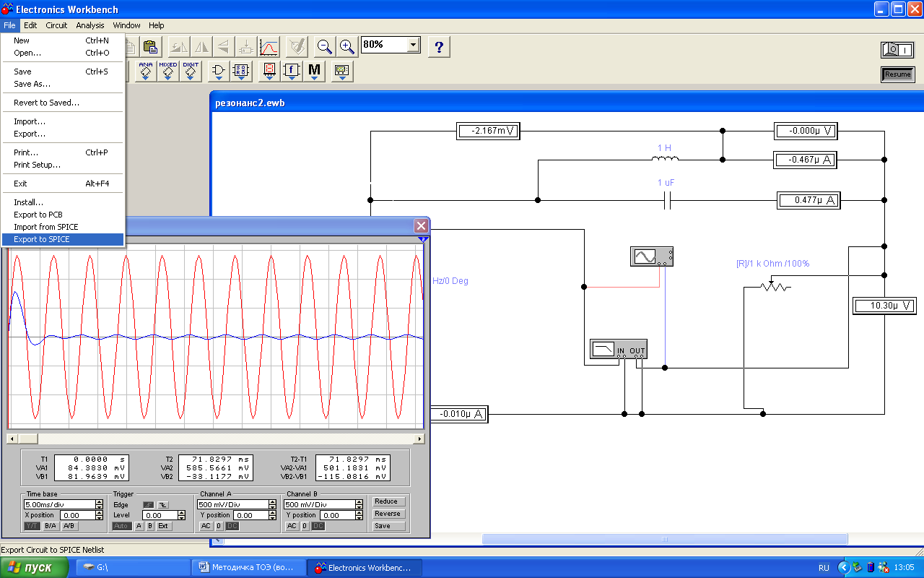The width and height of the screenshot is (924, 578).
Task: Open the Controls 'f' parts bin
Action: click(292, 71)
